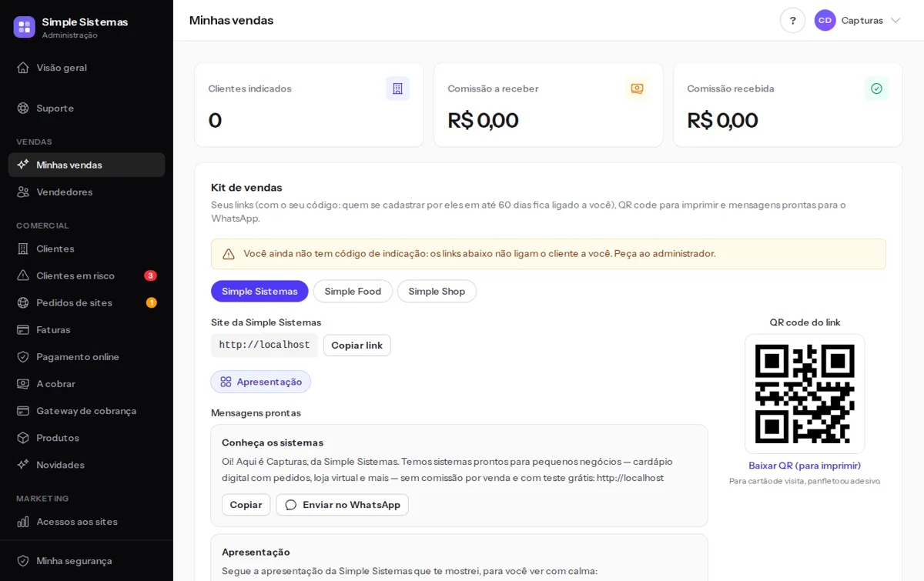Copy the site link with Copiar link

357,346
